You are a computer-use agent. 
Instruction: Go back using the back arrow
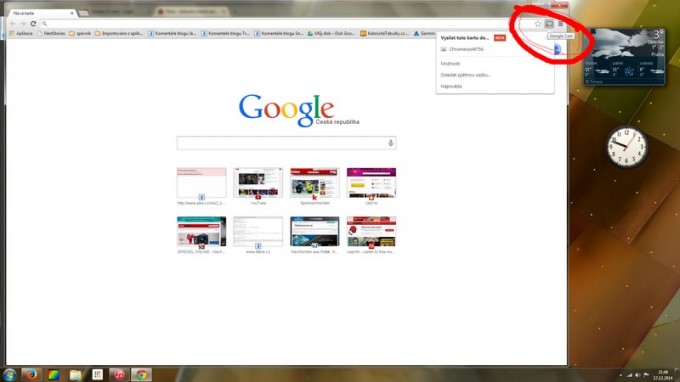tap(13, 23)
